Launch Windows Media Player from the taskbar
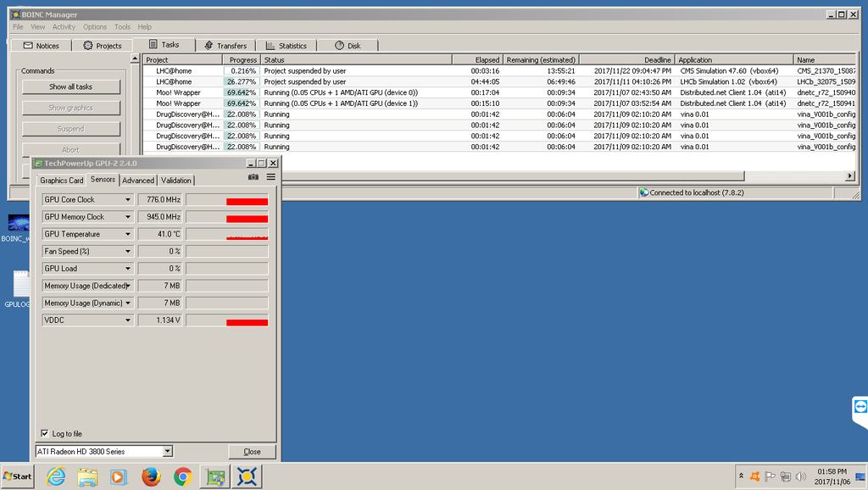The height and width of the screenshot is (490, 868). [119, 476]
